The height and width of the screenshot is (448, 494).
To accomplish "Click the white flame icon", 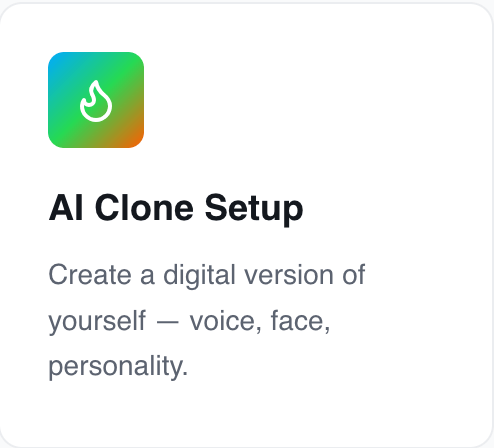I will (x=96, y=101).
